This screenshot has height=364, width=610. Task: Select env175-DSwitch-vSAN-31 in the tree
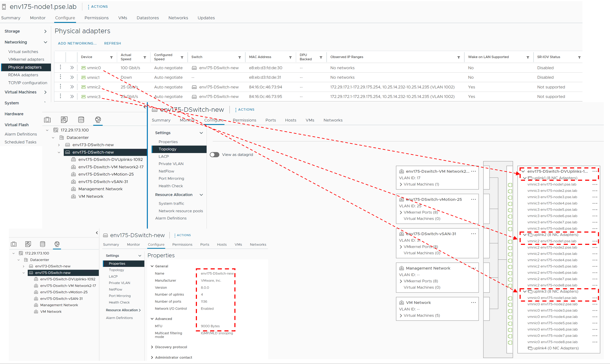pos(103,182)
